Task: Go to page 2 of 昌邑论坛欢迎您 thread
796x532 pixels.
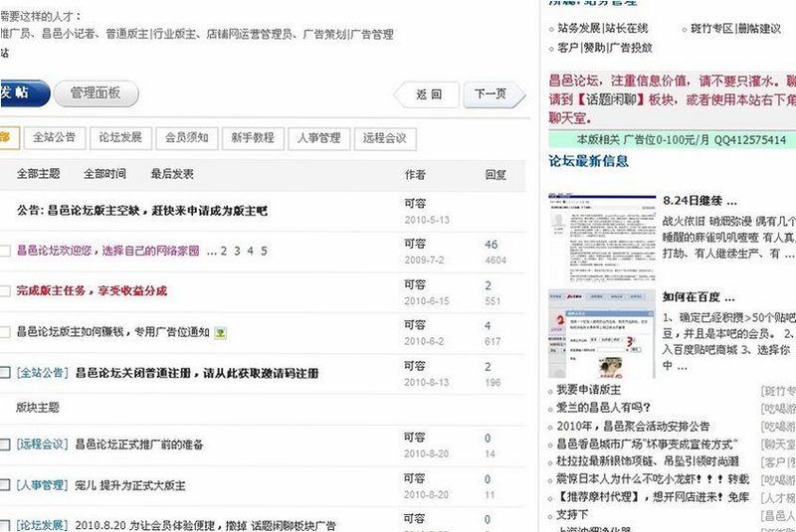Action: point(223,251)
